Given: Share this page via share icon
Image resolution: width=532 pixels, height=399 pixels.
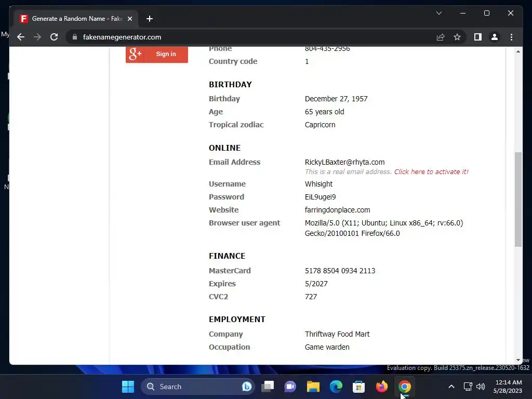Looking at the screenshot, I should (441, 37).
